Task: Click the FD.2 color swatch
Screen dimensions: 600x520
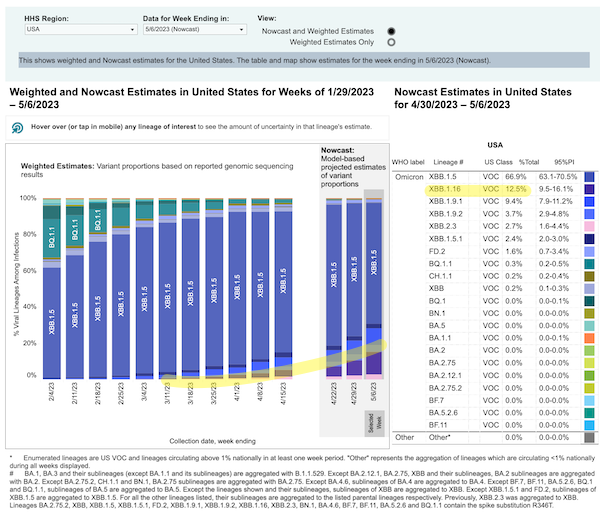Action: click(589, 251)
